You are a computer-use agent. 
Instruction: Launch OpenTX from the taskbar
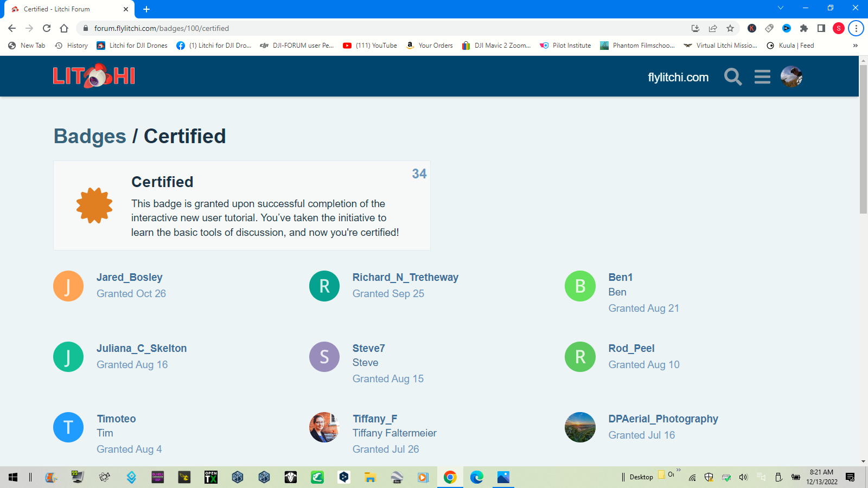tap(210, 477)
